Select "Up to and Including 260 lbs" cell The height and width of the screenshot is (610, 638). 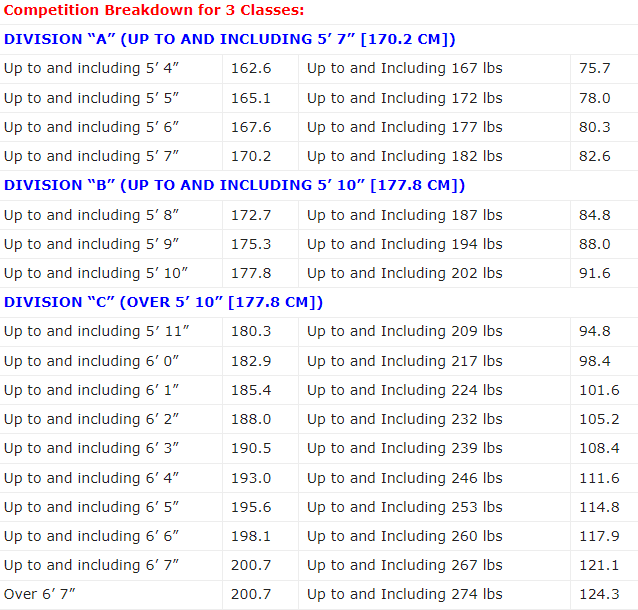point(404,536)
